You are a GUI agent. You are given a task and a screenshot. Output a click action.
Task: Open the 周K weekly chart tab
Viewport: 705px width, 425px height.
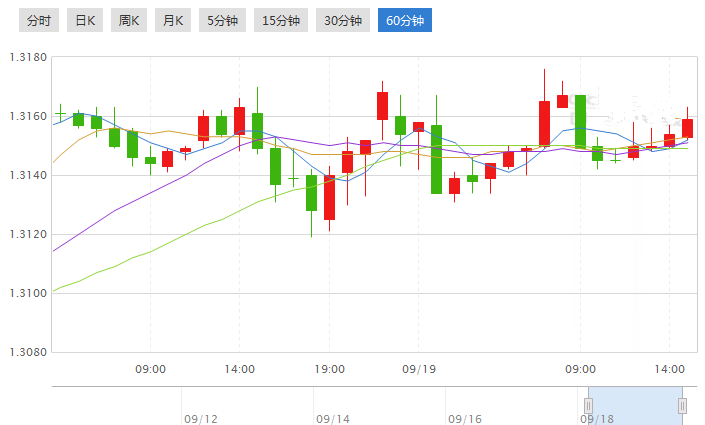[129, 20]
